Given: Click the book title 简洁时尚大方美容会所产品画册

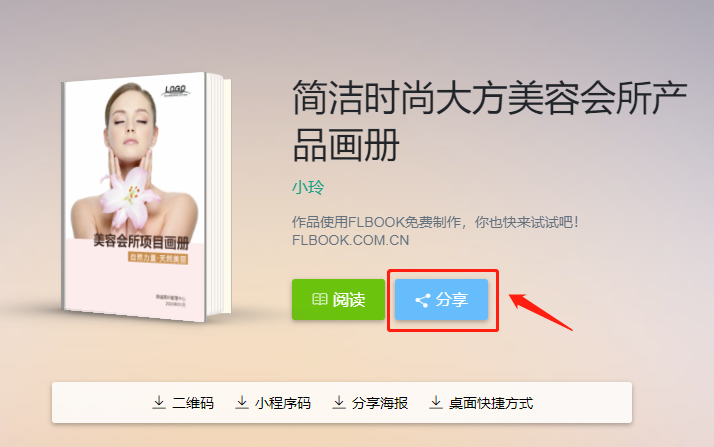Looking at the screenshot, I should (x=490, y=121).
